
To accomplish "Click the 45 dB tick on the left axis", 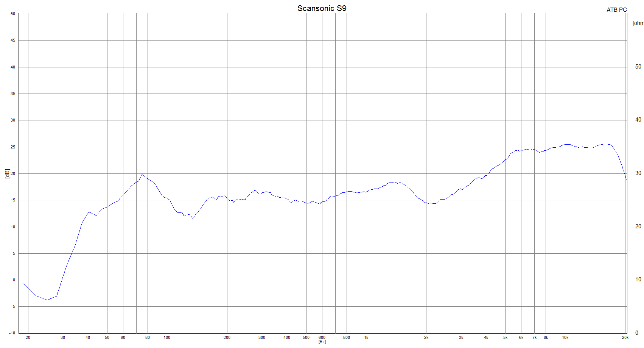I will pos(13,41).
